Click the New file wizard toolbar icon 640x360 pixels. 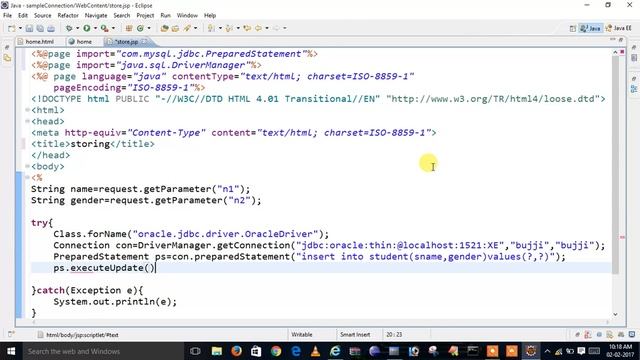click(x=12, y=28)
